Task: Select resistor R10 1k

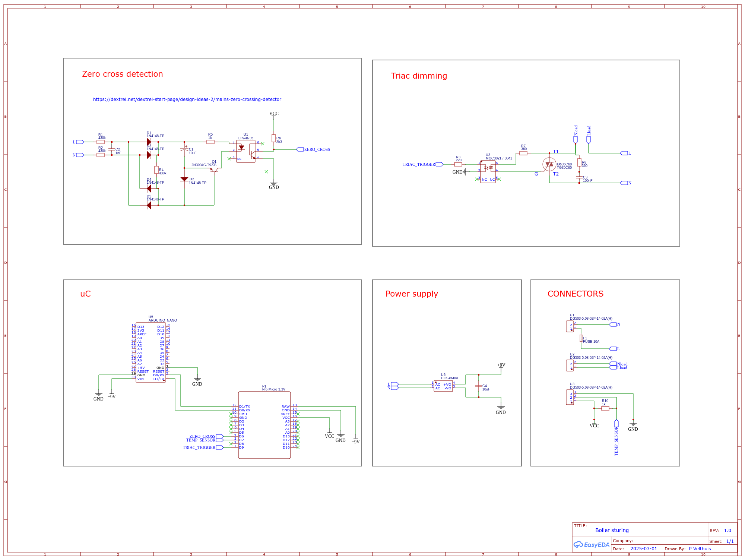Action: tap(605, 408)
